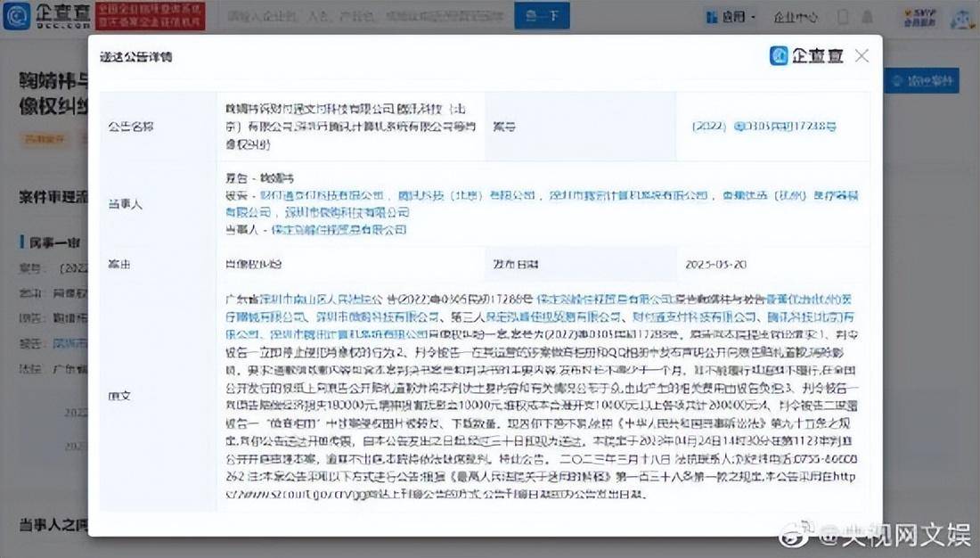Open 企业中心 in the top bar
This screenshot has width=980, height=558.
(795, 17)
